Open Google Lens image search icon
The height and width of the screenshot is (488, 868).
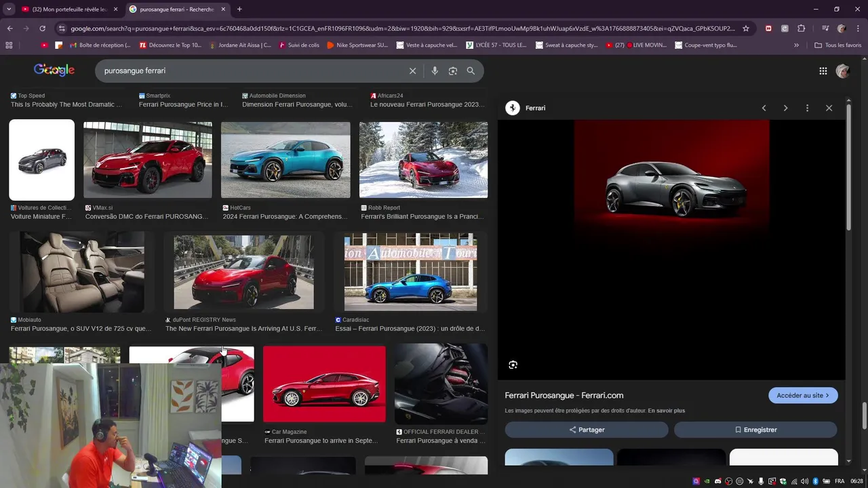453,70
